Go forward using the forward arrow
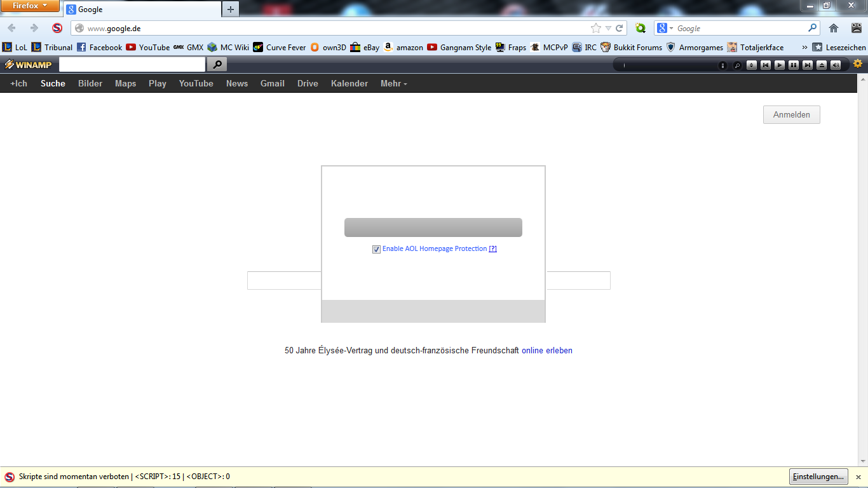868x488 pixels. click(x=34, y=28)
